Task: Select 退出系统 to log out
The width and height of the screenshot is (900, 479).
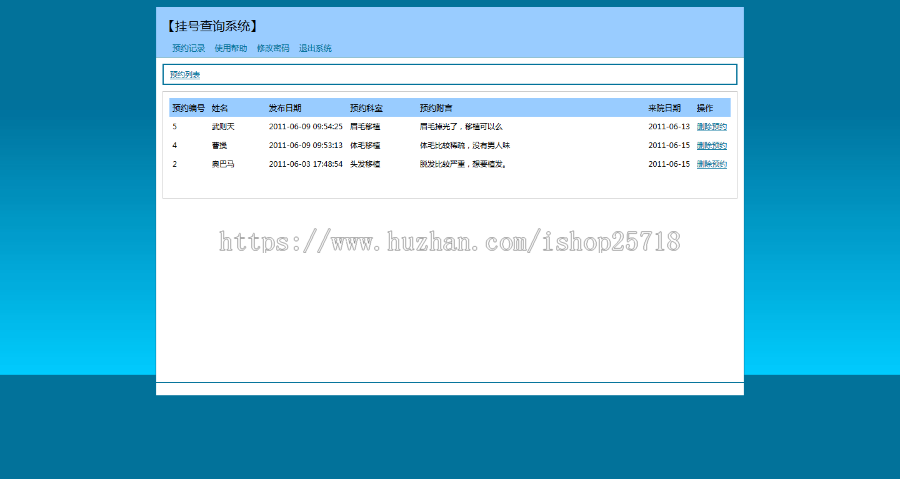Action: point(315,48)
